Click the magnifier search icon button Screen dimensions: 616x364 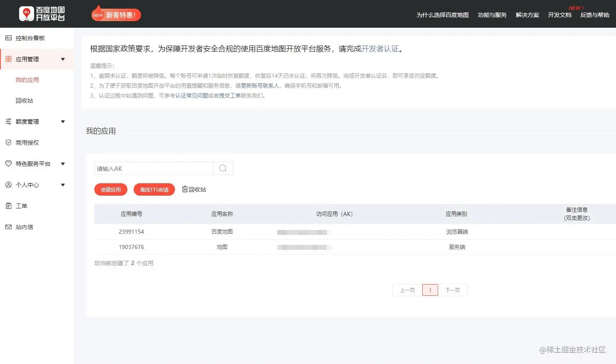223,168
